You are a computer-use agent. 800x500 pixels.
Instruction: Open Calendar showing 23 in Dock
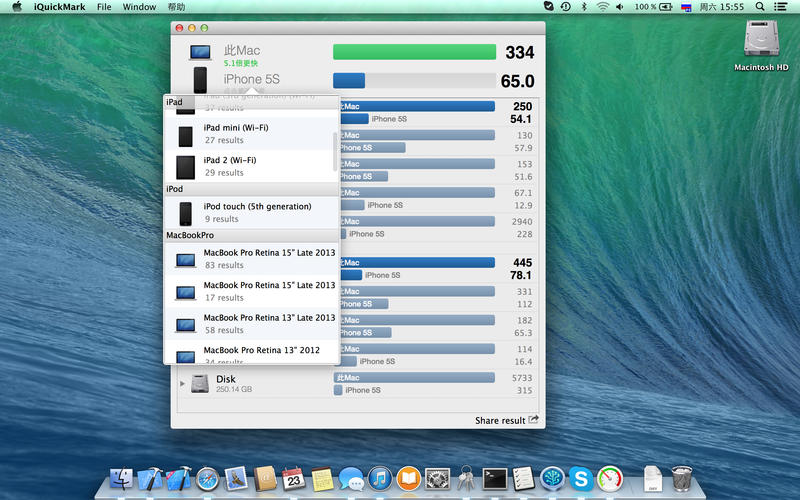(293, 479)
